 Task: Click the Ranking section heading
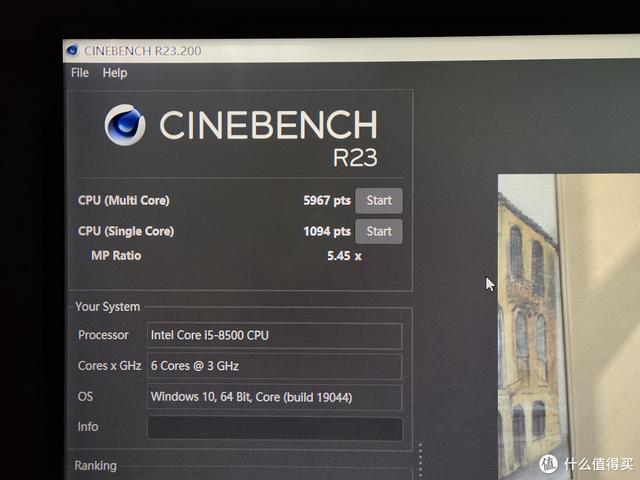(x=96, y=465)
